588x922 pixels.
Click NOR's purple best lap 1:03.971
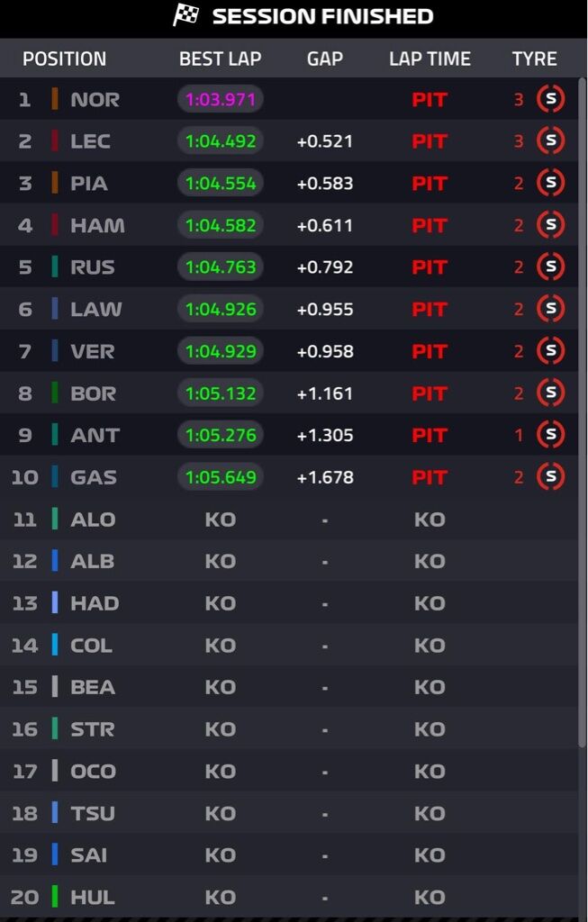pos(221,99)
